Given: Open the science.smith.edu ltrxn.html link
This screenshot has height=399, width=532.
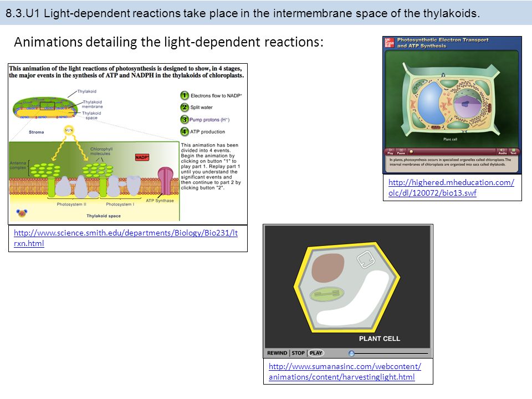Looking at the screenshot, I should 126,238.
